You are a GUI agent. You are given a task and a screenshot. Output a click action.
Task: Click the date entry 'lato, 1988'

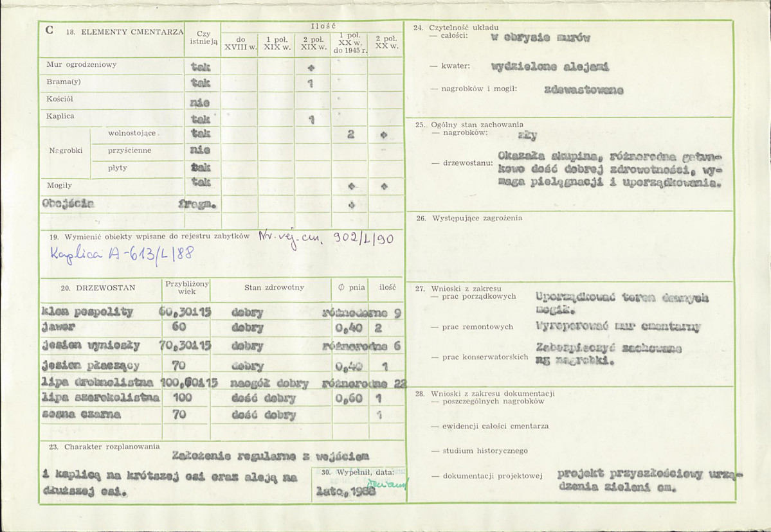[346, 490]
